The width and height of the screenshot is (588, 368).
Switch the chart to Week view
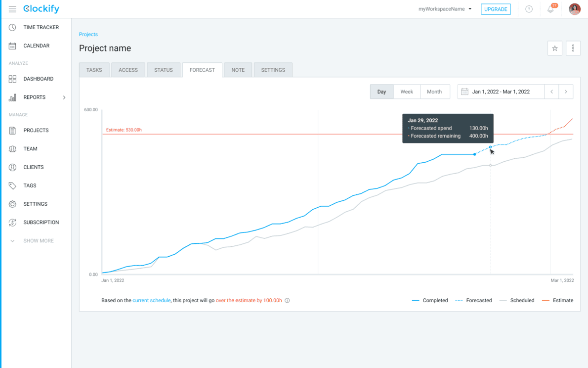(407, 92)
